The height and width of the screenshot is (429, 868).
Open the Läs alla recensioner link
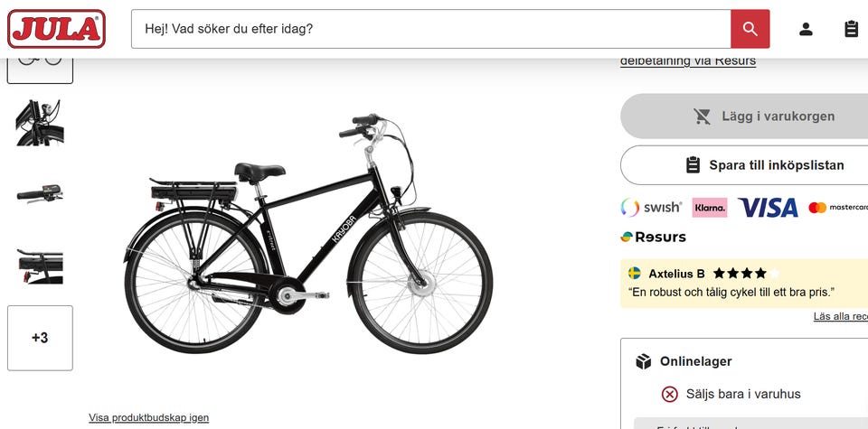pos(841,316)
